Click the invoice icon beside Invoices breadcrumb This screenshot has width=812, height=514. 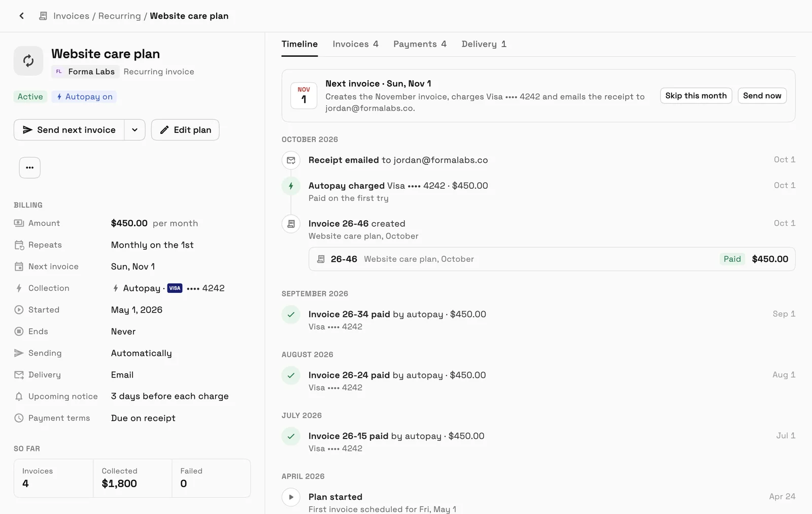(x=43, y=16)
